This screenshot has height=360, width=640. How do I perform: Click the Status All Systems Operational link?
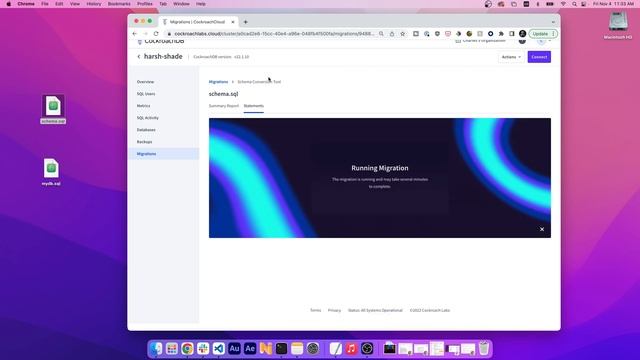375,311
